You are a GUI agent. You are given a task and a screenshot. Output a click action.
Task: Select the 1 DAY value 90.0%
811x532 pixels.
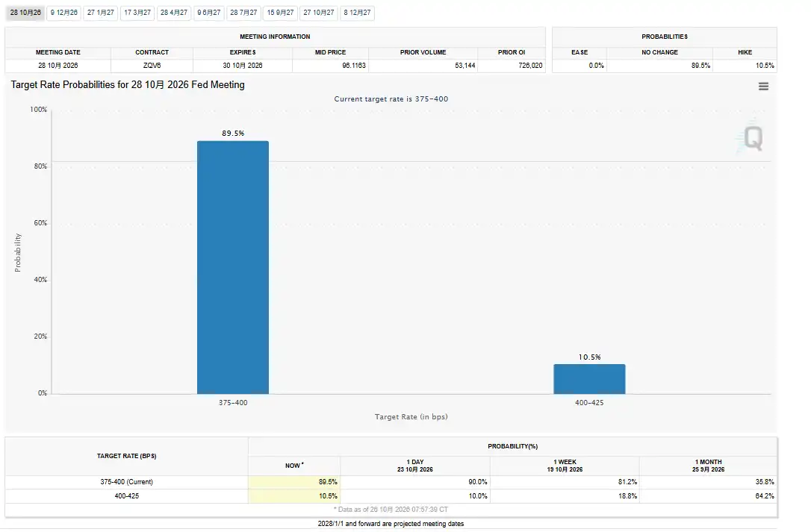[x=478, y=482]
